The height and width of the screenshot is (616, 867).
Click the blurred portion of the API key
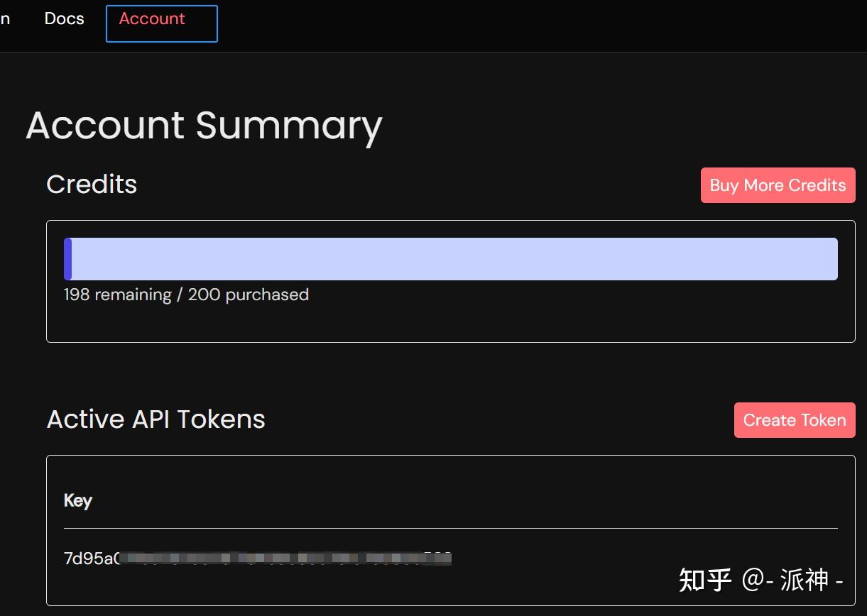[x=284, y=559]
